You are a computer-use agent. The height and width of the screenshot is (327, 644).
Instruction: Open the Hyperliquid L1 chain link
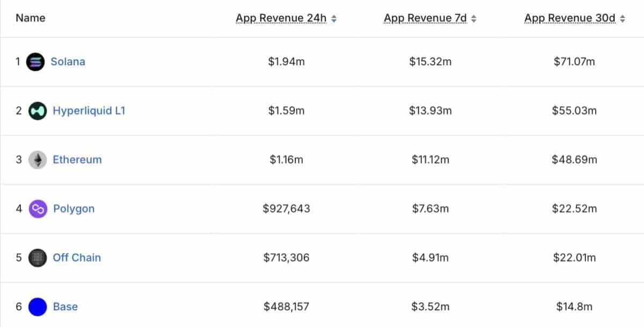click(89, 111)
